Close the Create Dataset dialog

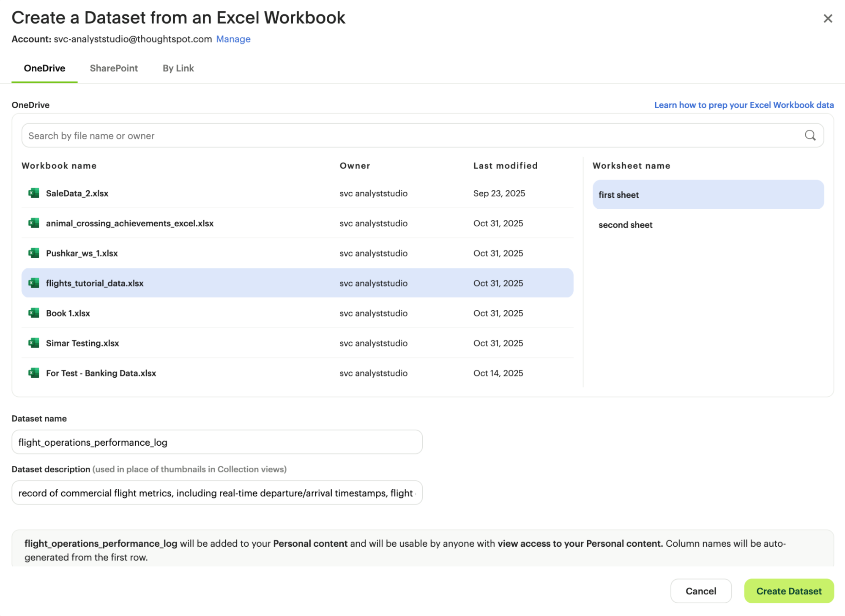coord(827,19)
